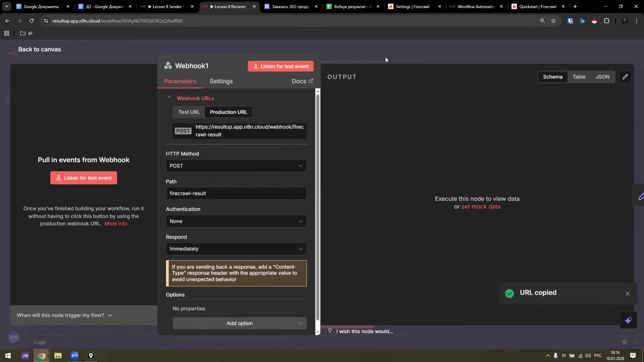Open Chrome from Windows taskbar

(x=41, y=355)
